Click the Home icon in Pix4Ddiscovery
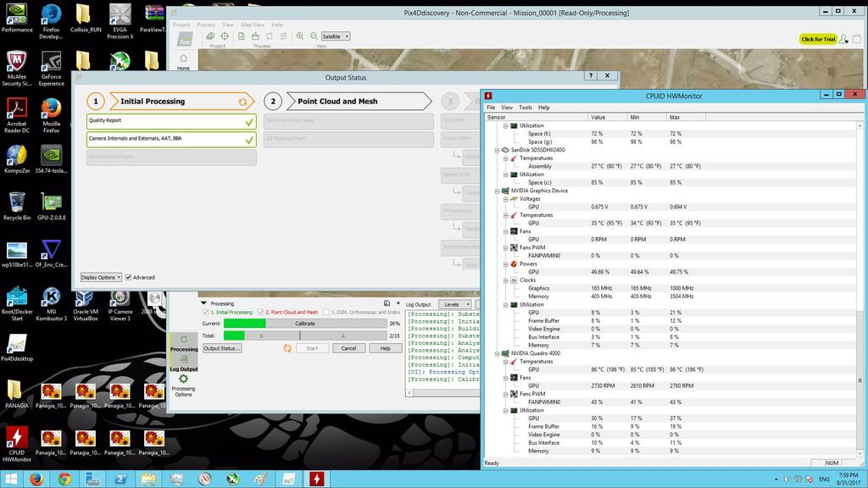This screenshot has width=868, height=488. tap(183, 58)
